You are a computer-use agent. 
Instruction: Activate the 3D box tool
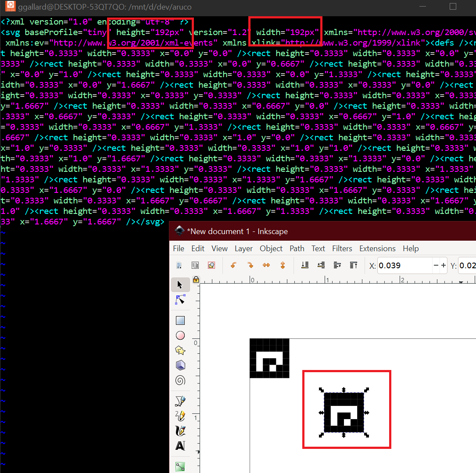pyautogui.click(x=180, y=365)
